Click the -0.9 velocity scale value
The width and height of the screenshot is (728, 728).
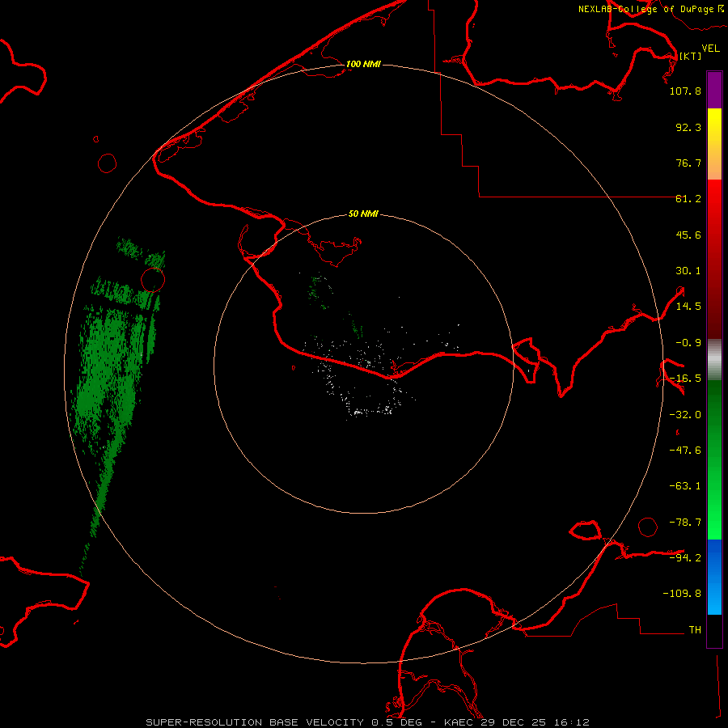688,343
